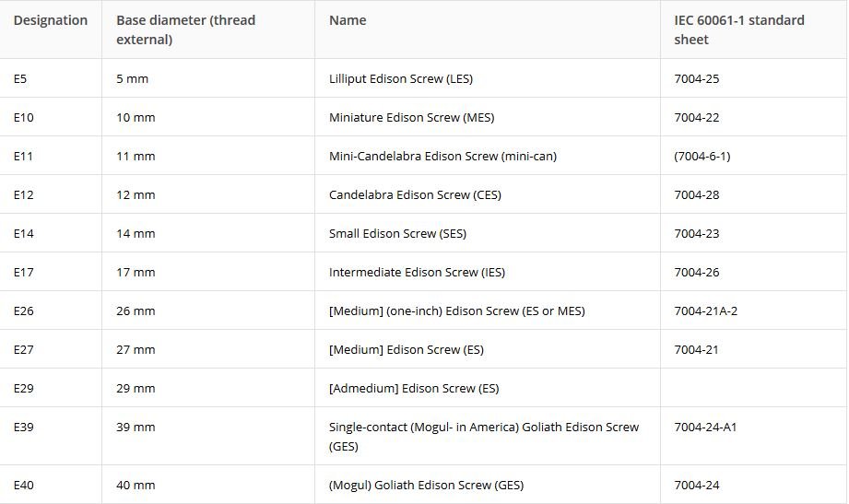This screenshot has height=504, width=849.
Task: Click the (7004-6-1) standard sheet cell
Action: [x=702, y=157]
